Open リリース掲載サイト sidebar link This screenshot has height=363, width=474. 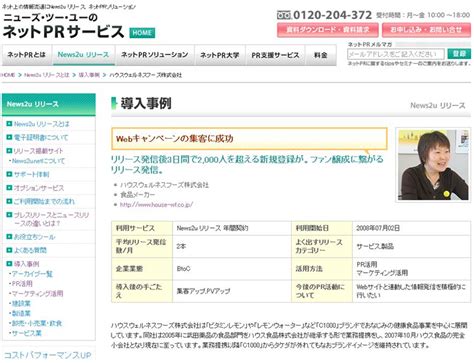click(38, 151)
